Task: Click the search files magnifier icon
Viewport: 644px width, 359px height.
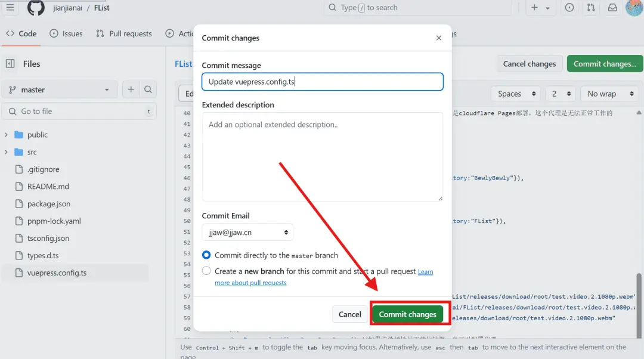Action: click(x=148, y=90)
